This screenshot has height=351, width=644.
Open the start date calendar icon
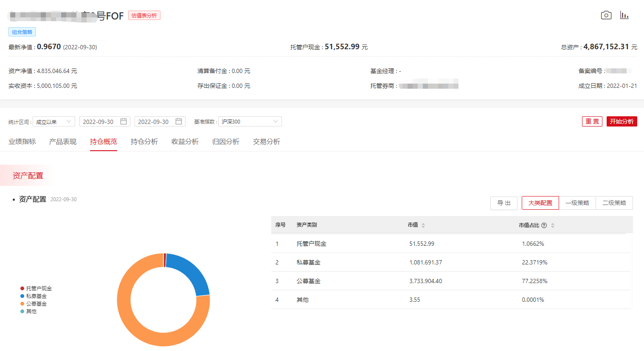(x=124, y=121)
